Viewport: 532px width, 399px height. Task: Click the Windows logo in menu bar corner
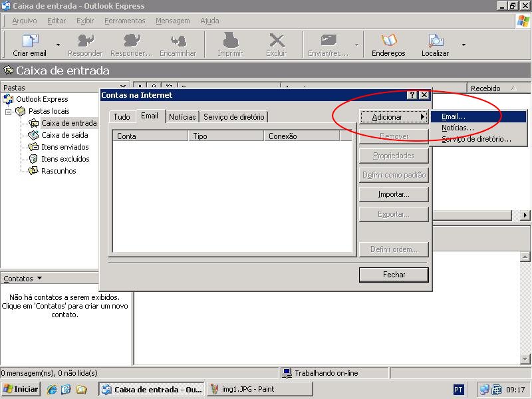(523, 21)
